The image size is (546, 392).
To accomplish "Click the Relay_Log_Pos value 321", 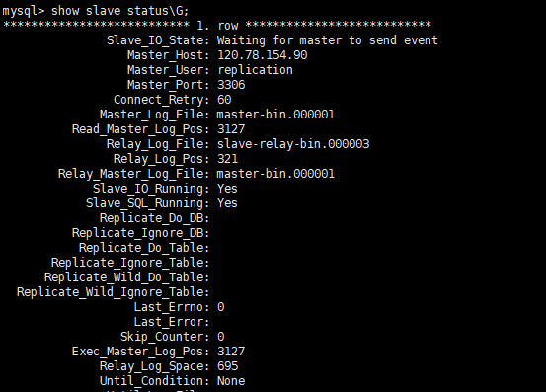I will pos(227,159).
